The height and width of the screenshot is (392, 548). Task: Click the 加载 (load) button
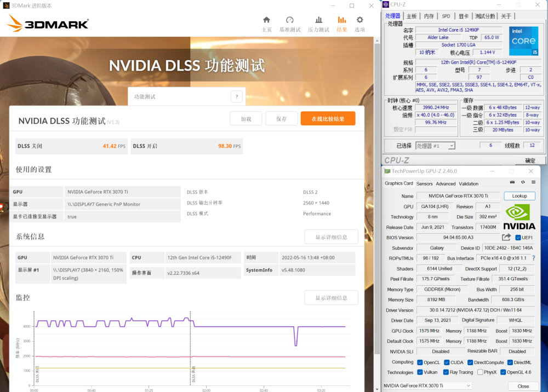[246, 119]
